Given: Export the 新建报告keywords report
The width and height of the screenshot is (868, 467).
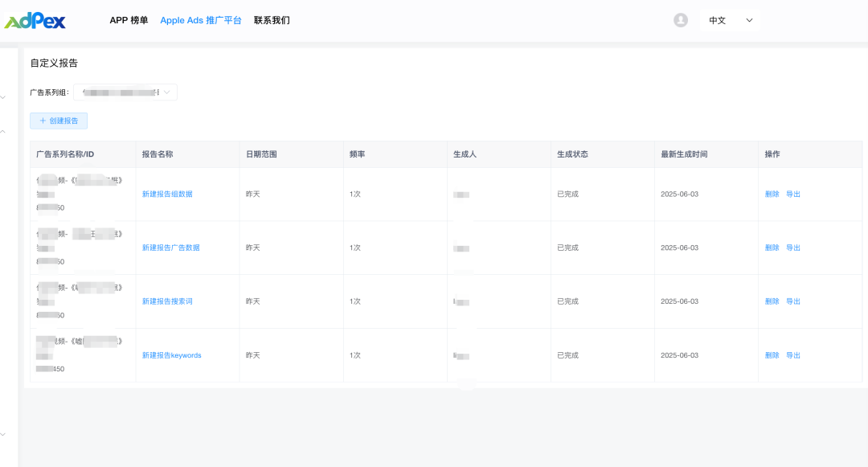Looking at the screenshot, I should click(793, 355).
